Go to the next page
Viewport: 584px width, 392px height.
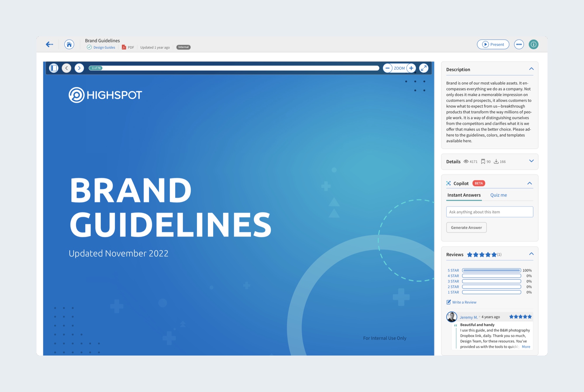click(x=79, y=68)
